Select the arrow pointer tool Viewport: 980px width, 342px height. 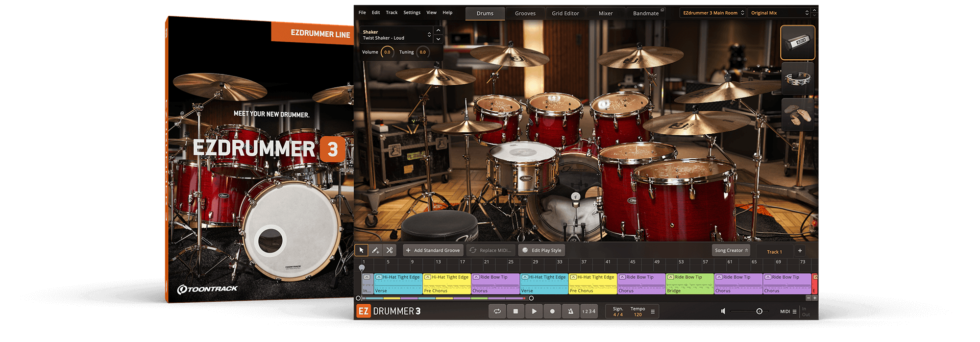click(x=361, y=250)
